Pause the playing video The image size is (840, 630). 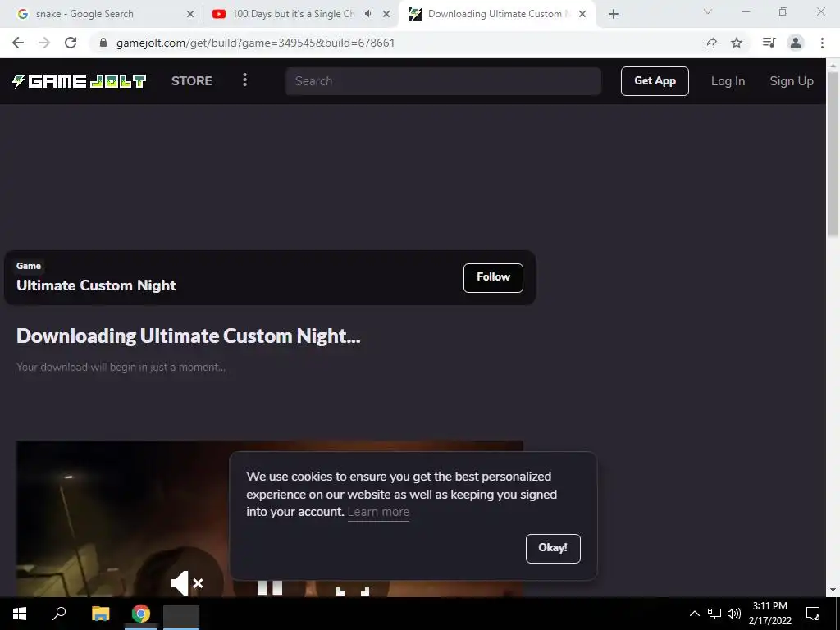pyautogui.click(x=269, y=587)
